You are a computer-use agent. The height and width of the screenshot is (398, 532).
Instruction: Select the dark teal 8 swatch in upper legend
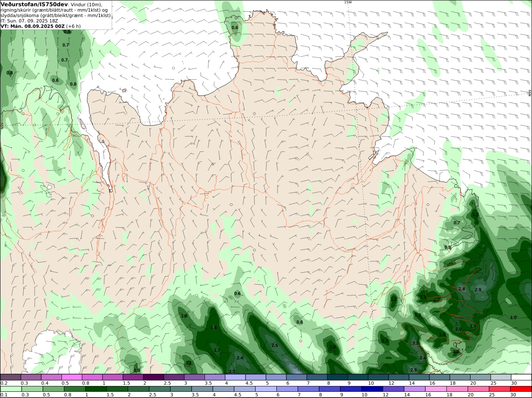[x=337, y=377]
